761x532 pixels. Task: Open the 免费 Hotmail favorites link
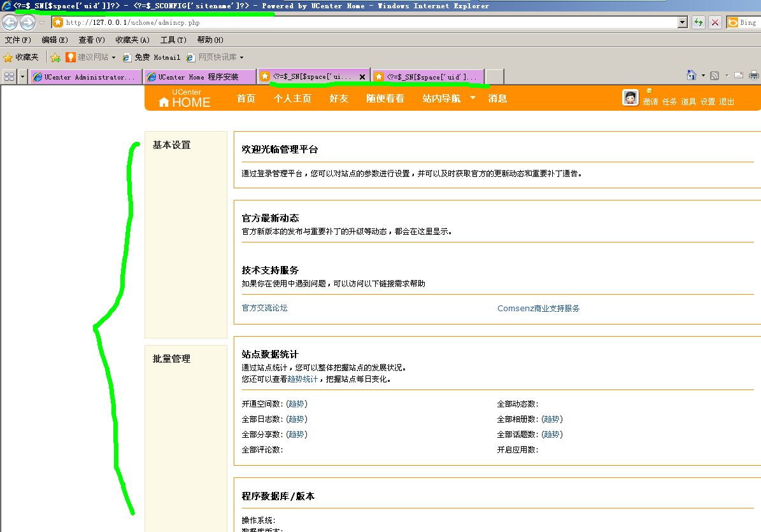pyautogui.click(x=151, y=57)
